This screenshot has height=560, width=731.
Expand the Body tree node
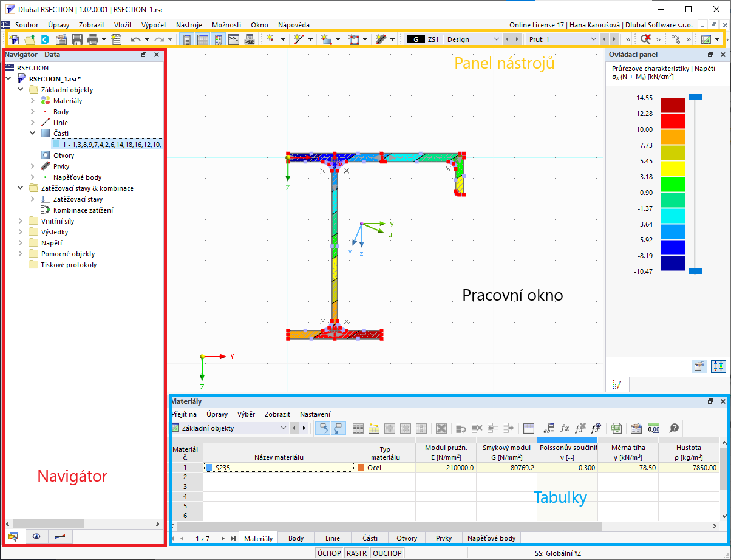(x=32, y=112)
